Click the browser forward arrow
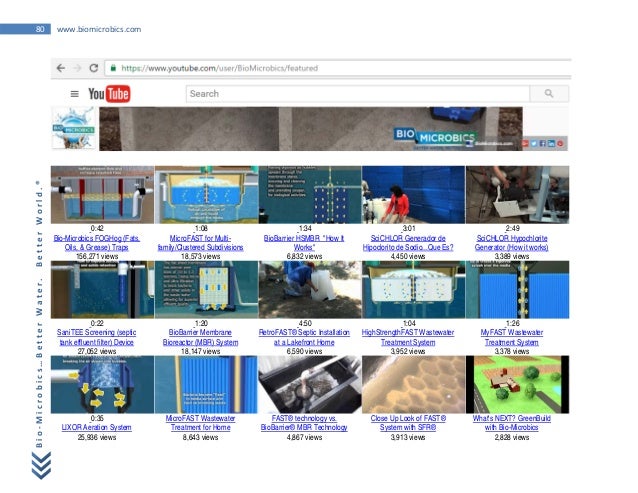Image resolution: width=638 pixels, height=493 pixels. coord(77,68)
